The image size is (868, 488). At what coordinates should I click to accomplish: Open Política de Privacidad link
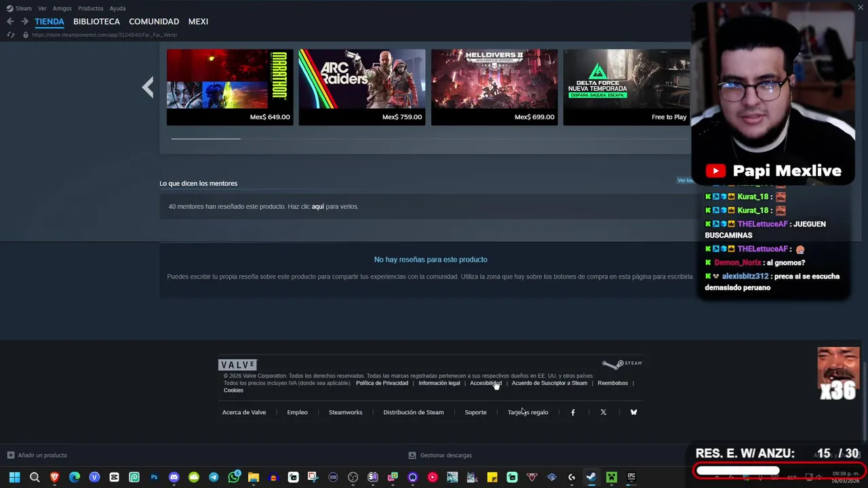click(382, 383)
